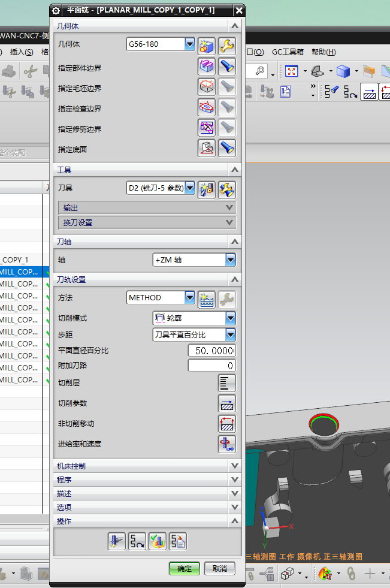Open the specify floor selection icon

pos(207,148)
